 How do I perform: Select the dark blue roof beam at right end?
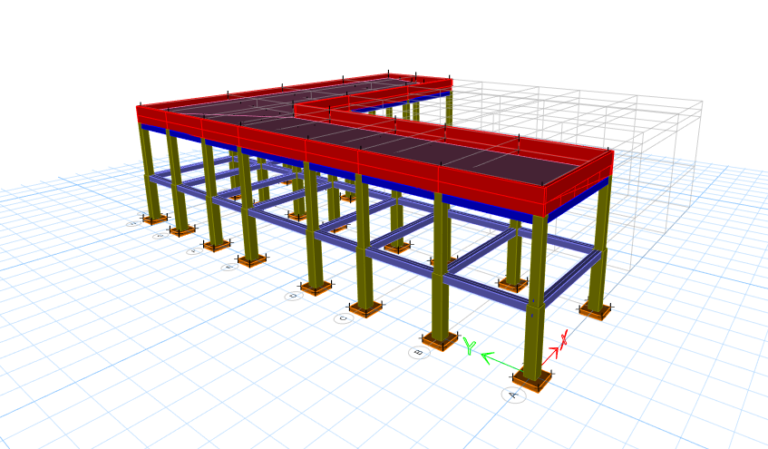(x=578, y=201)
